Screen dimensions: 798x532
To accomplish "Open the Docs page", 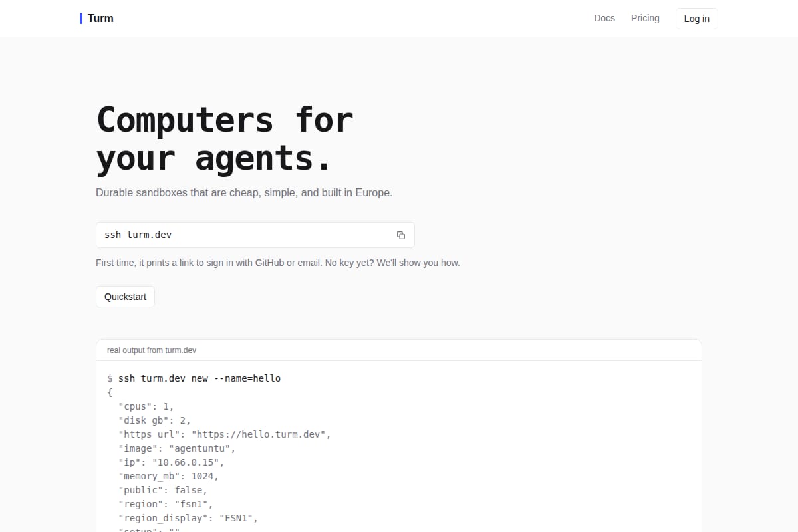I will [604, 18].
